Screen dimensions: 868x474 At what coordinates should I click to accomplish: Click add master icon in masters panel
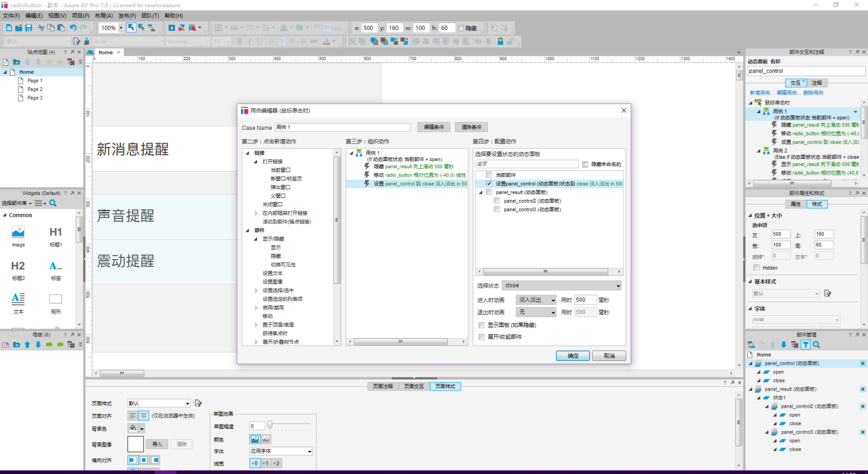tap(6, 345)
